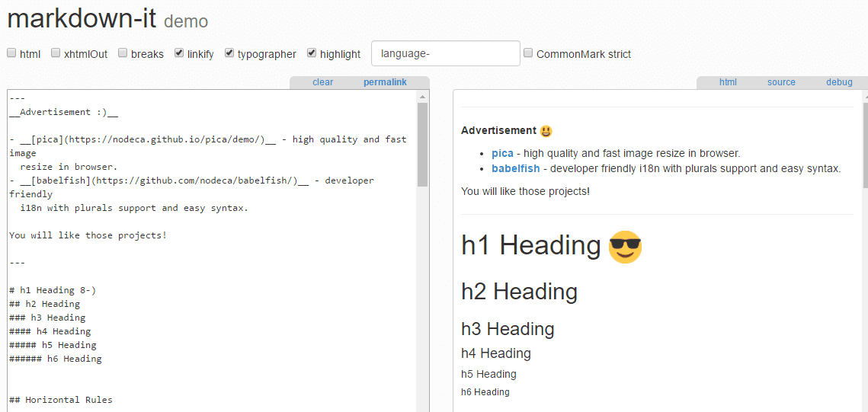Click the smiley emoji after Advertisement
This screenshot has width=868, height=412.
tap(546, 131)
